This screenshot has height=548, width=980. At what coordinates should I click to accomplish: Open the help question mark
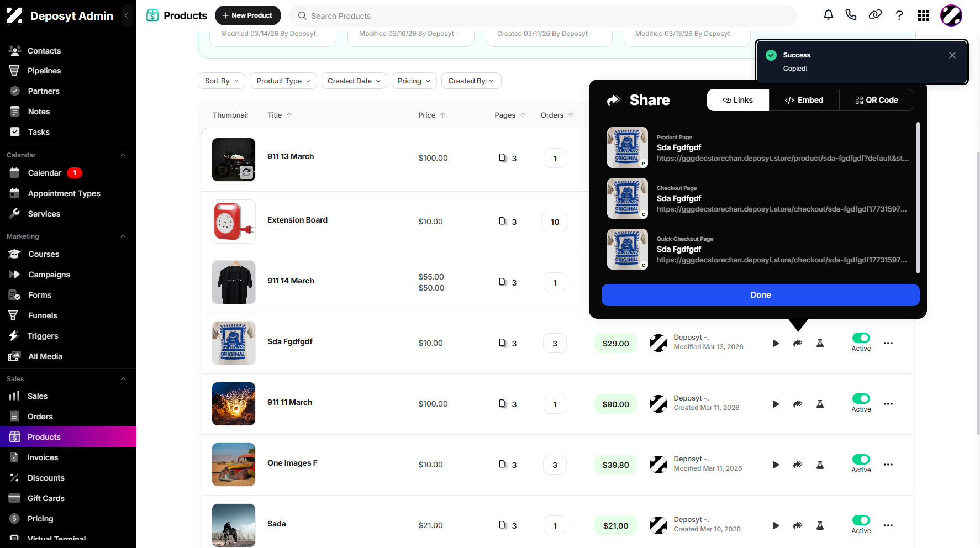point(899,15)
